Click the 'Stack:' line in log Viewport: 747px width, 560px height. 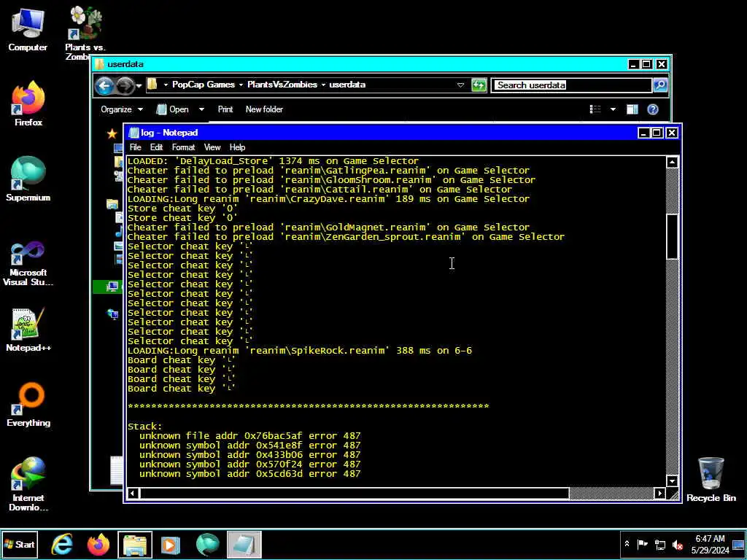[x=145, y=426]
